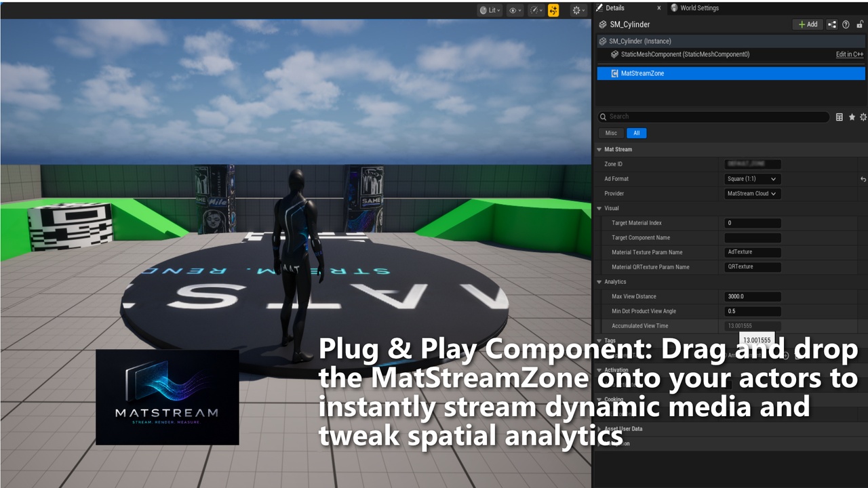Open the eye Show flags dropdown
The image size is (868, 488).
[x=515, y=10]
